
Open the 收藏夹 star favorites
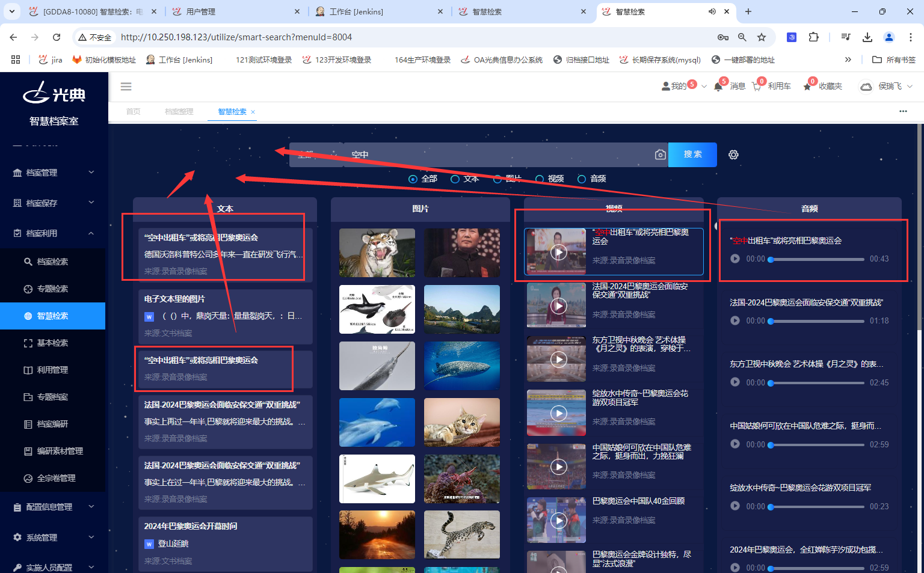[807, 87]
